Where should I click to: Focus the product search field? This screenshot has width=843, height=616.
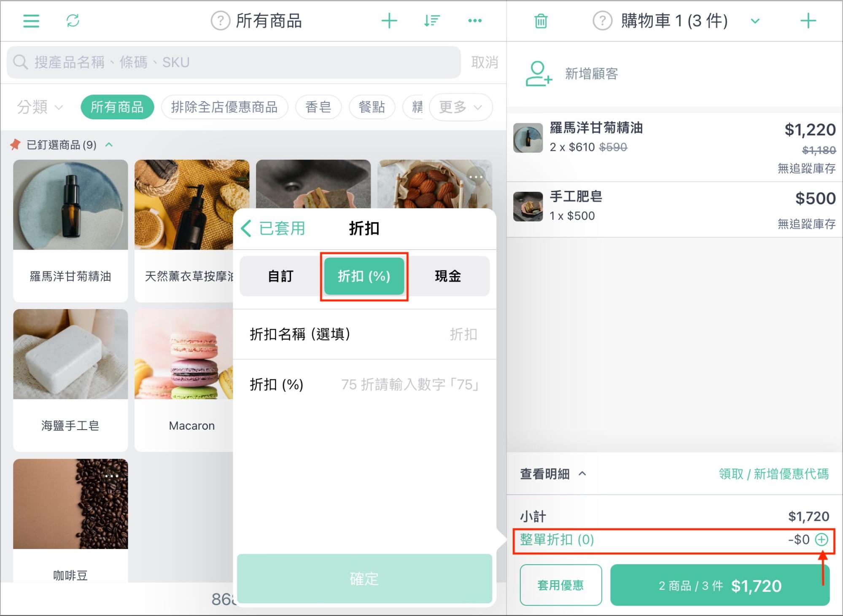tap(234, 62)
